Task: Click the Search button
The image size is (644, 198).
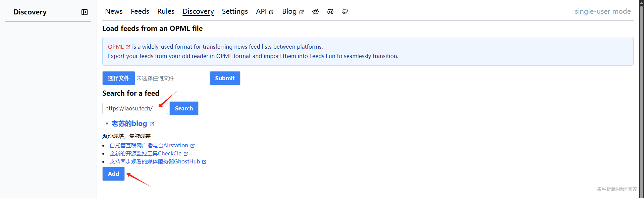Action: (184, 108)
